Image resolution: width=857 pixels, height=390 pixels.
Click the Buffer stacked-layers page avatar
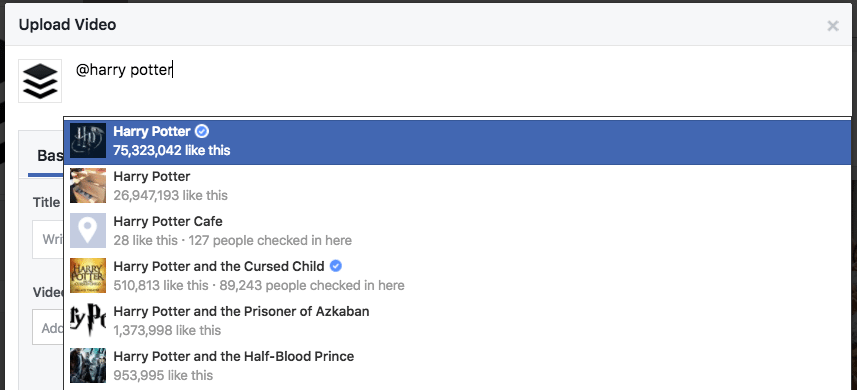pos(40,81)
